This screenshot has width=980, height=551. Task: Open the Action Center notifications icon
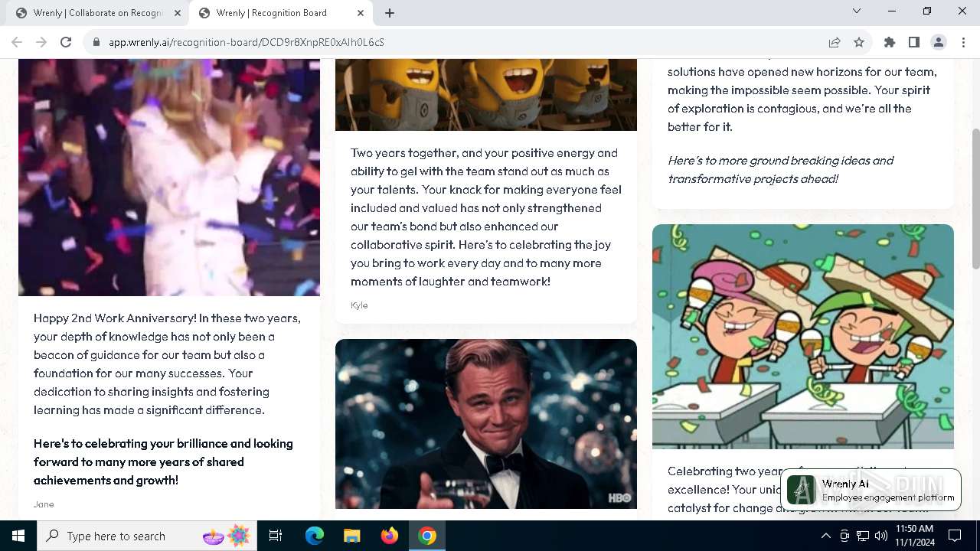click(955, 536)
